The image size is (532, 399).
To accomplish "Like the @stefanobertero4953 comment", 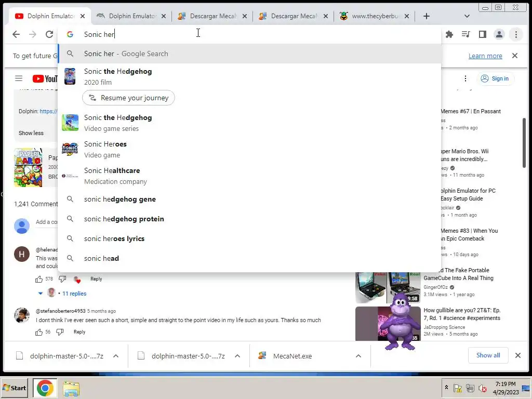I will pos(39,332).
